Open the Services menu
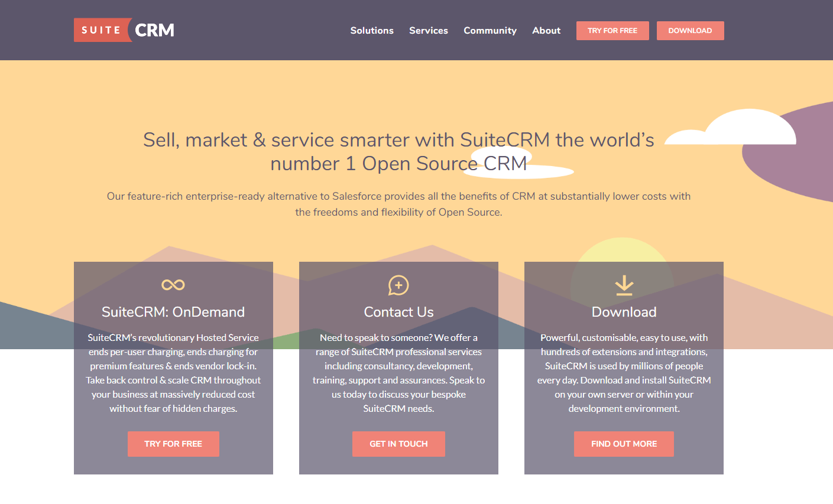Viewport: 833px width, 504px height. point(429,30)
